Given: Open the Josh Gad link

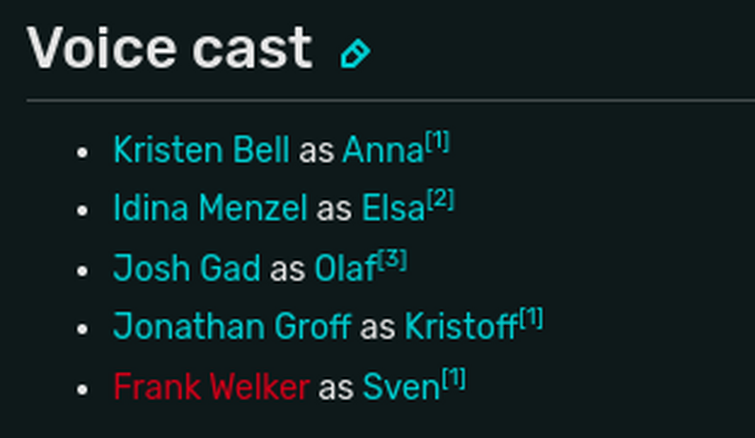Looking at the screenshot, I should 187,268.
